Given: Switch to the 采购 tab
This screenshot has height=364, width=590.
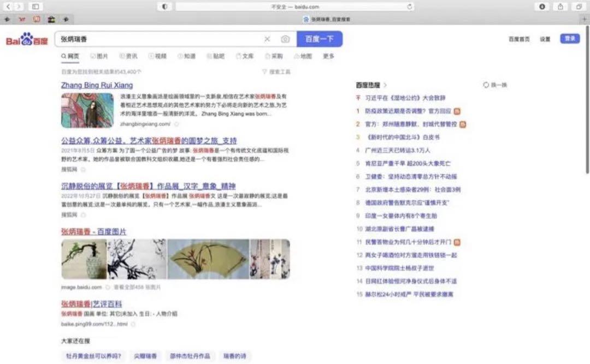Looking at the screenshot, I should pyautogui.click(x=274, y=56).
